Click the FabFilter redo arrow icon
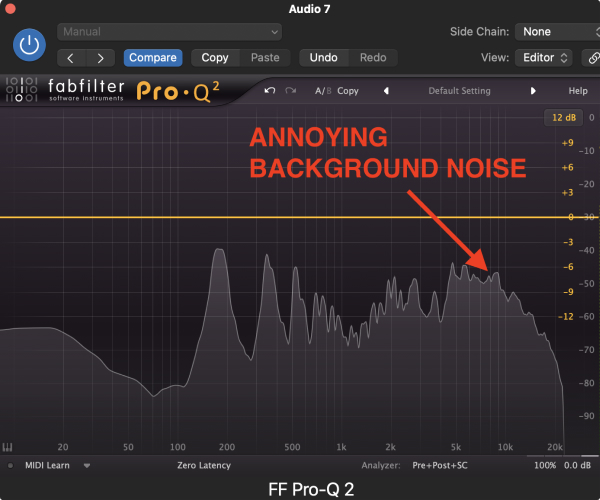 291,91
